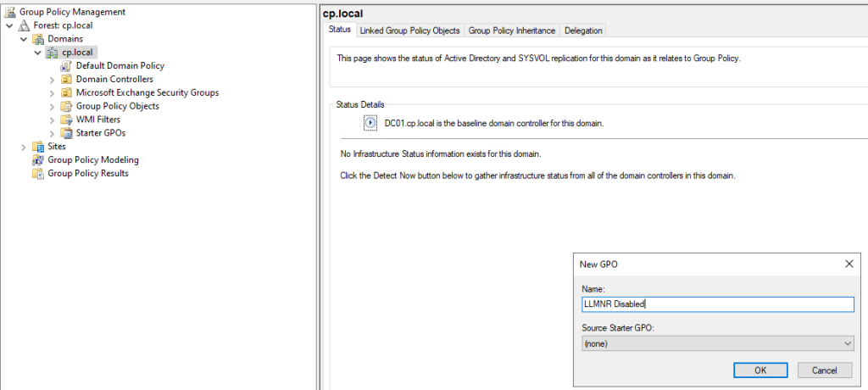Click the GPO Name text field
The image size is (868, 390).
click(716, 304)
